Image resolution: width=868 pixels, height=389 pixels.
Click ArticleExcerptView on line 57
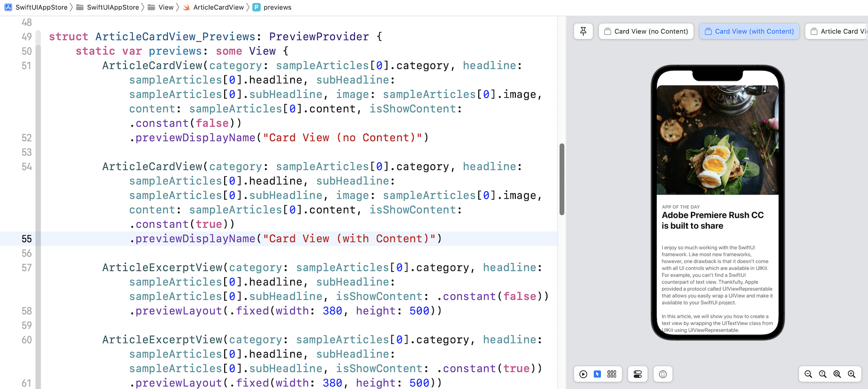click(162, 267)
